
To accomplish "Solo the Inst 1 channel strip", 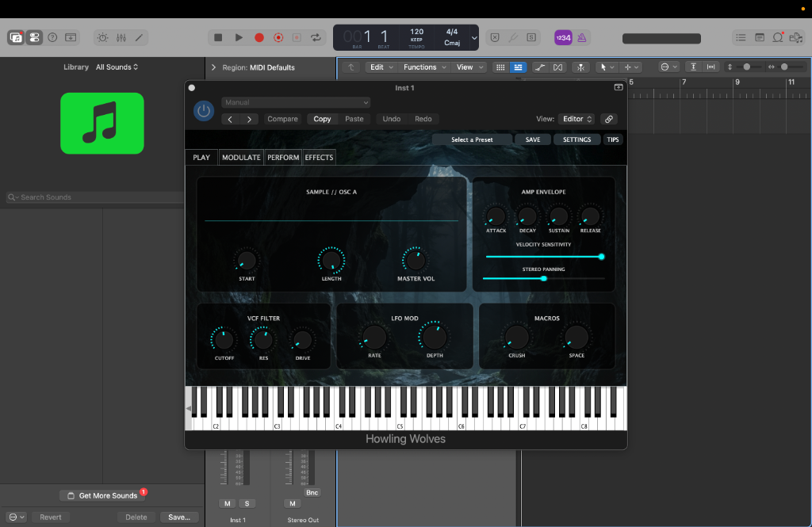I will click(x=247, y=503).
